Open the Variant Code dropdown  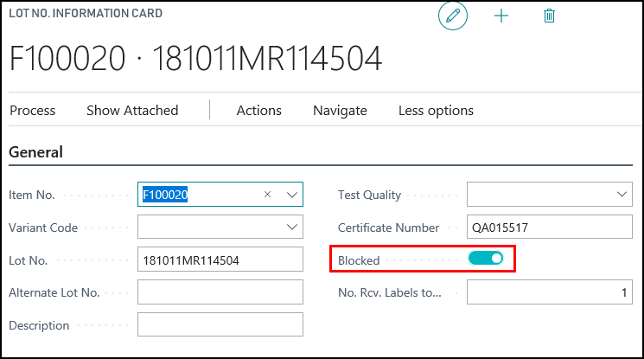tap(291, 228)
